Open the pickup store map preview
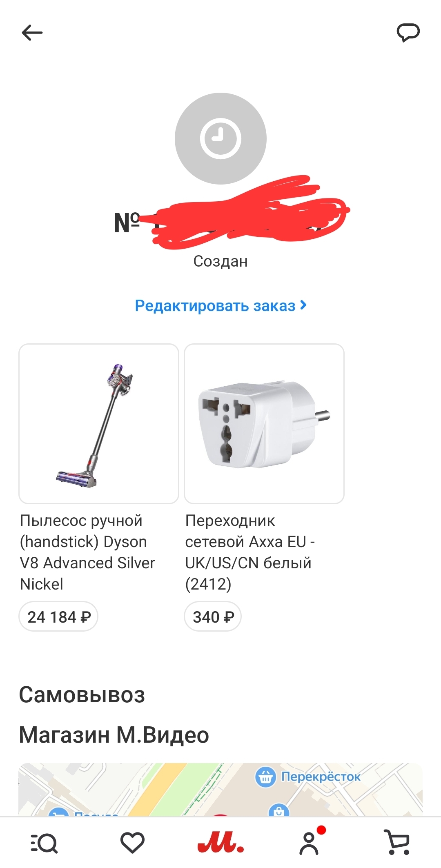Viewport: 441px width, 868px height. point(220,790)
